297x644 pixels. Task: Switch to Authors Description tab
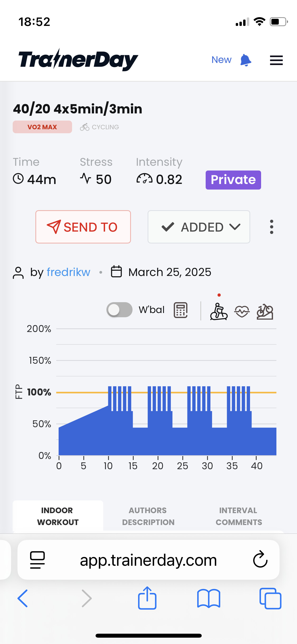(x=148, y=516)
